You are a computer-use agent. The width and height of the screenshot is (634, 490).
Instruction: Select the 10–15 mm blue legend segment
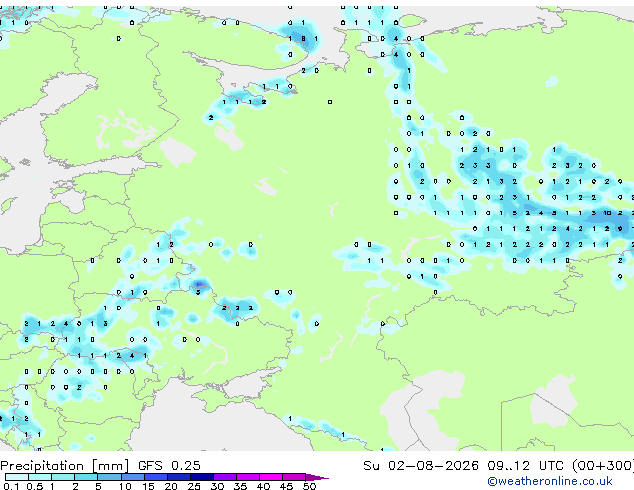pos(132,477)
